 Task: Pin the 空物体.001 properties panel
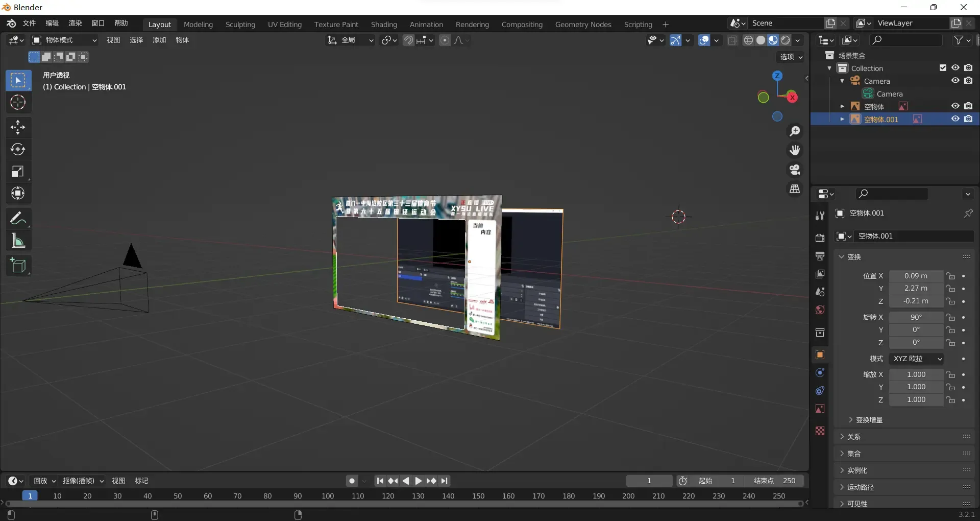tap(968, 213)
